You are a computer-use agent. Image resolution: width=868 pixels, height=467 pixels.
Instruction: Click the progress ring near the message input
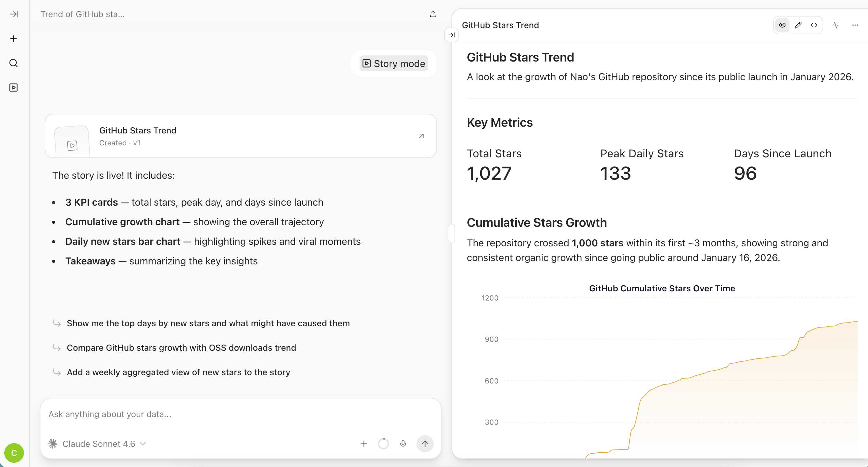(383, 444)
